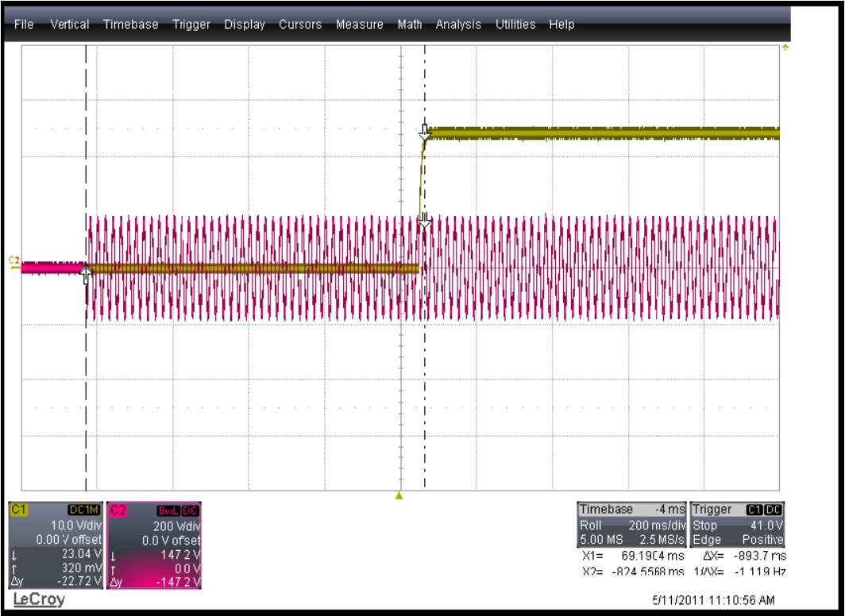The width and height of the screenshot is (845, 616).
Task: Click the pink C2 channel descriptor label
Action: coord(116,510)
